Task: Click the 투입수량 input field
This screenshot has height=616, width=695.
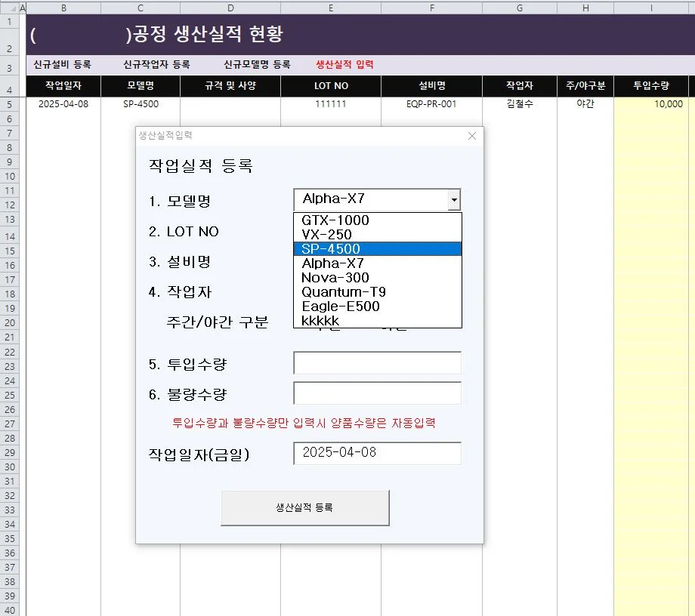Action: point(377,363)
